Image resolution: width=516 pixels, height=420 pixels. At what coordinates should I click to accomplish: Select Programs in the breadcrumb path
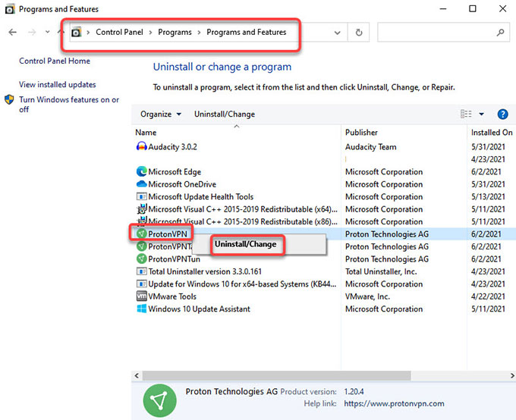(175, 33)
